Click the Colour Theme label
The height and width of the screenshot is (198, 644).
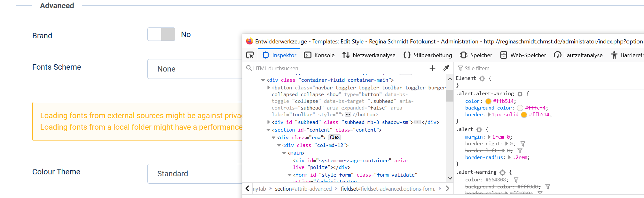56,172
